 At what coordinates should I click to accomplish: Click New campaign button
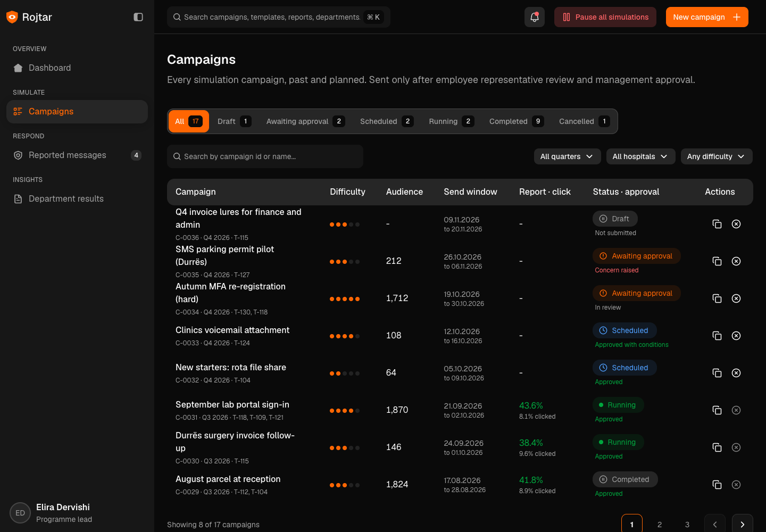707,17
